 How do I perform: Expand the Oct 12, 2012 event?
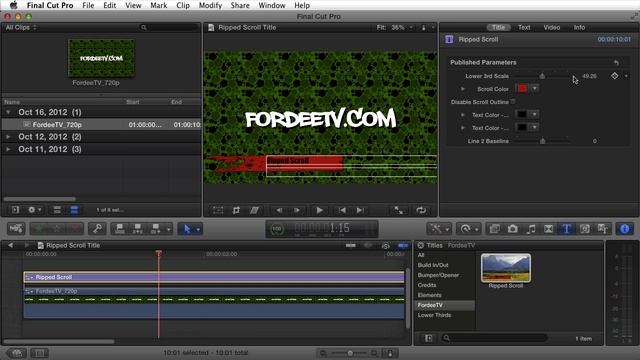point(8,137)
